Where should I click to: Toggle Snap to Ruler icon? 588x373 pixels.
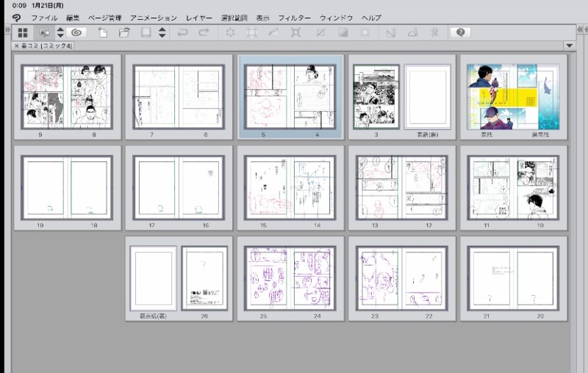[390, 32]
